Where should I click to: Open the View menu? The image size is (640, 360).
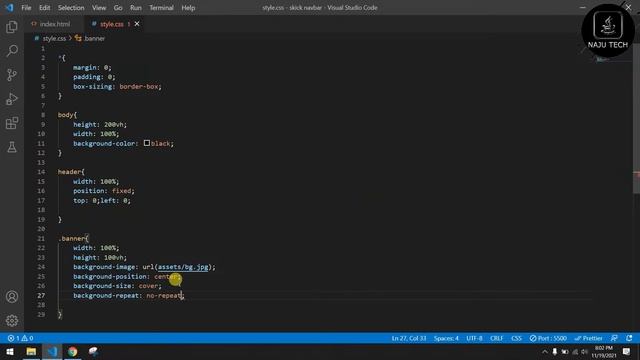(x=99, y=8)
